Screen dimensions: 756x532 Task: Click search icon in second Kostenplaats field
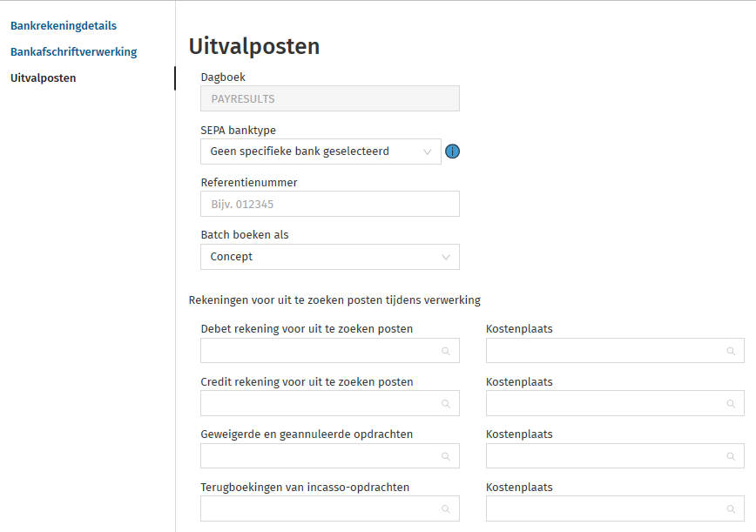(x=731, y=403)
